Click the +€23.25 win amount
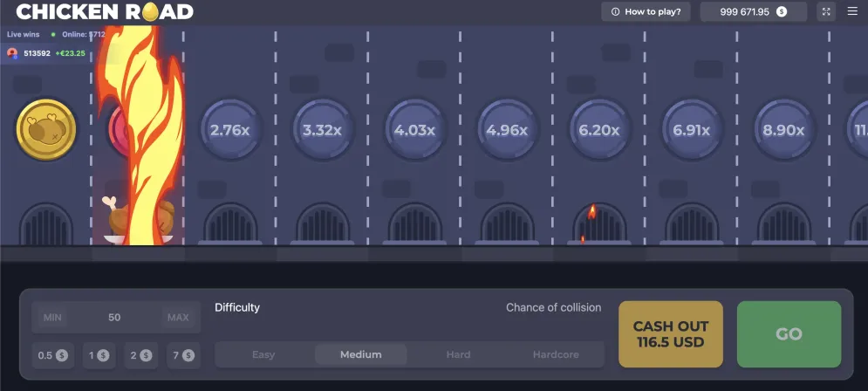Viewport: 868px width, 391px height. click(71, 54)
